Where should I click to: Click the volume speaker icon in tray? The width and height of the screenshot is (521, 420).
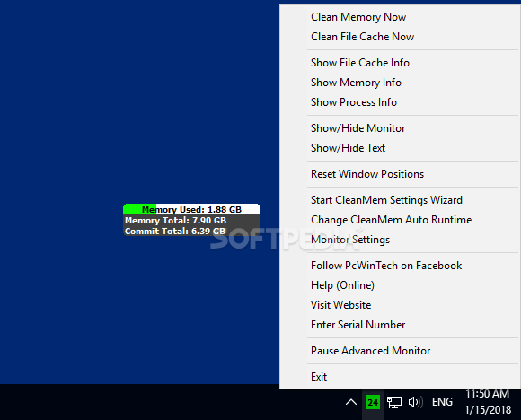415,402
